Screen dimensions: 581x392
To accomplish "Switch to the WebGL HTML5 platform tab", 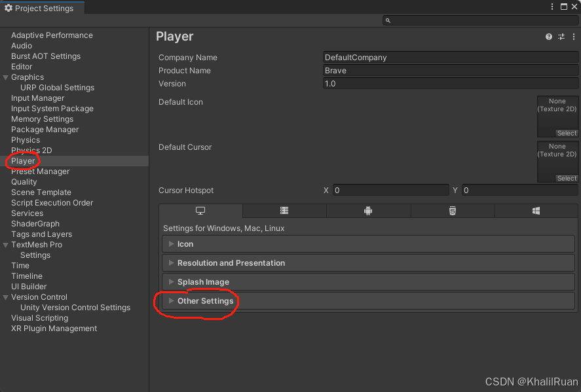I will click(x=453, y=211).
